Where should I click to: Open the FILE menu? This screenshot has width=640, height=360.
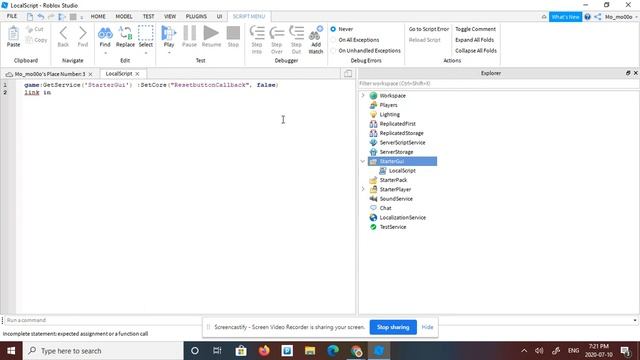click(x=12, y=16)
